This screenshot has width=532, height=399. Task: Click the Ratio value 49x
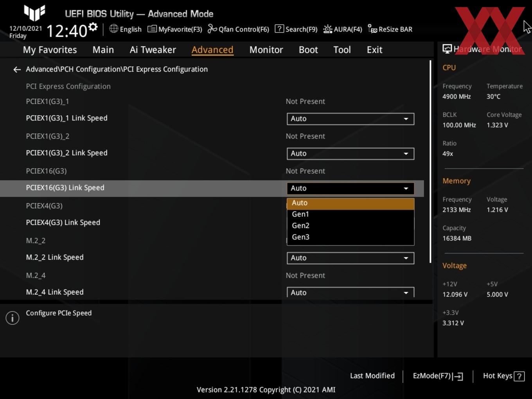point(448,154)
